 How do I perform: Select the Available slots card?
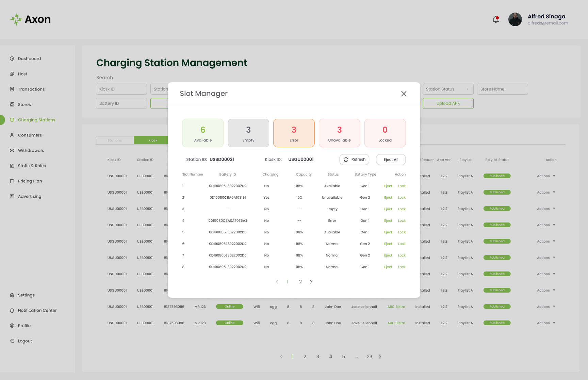point(203,133)
